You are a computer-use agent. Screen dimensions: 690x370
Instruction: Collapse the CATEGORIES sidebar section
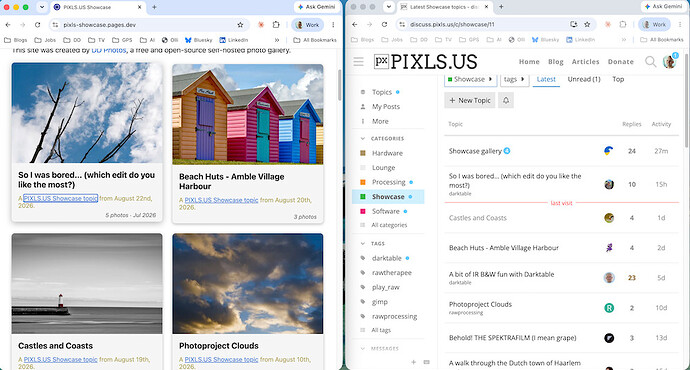[382, 139]
